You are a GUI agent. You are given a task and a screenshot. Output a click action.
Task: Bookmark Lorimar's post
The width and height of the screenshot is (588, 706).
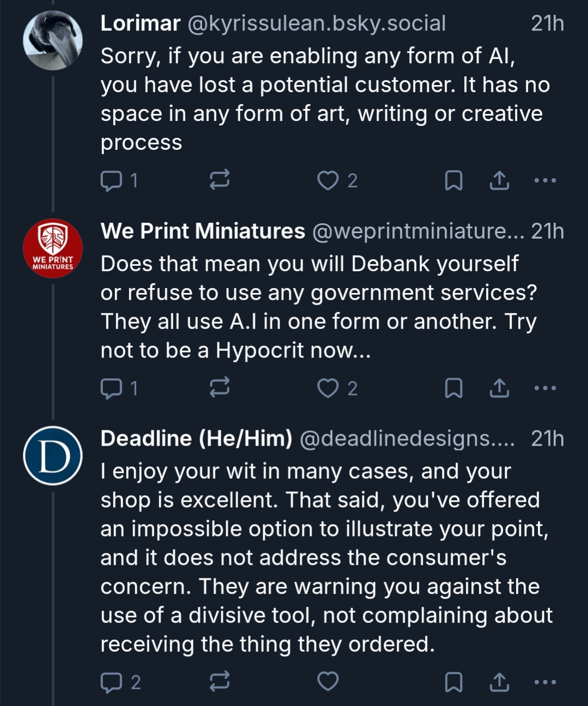pos(453,180)
